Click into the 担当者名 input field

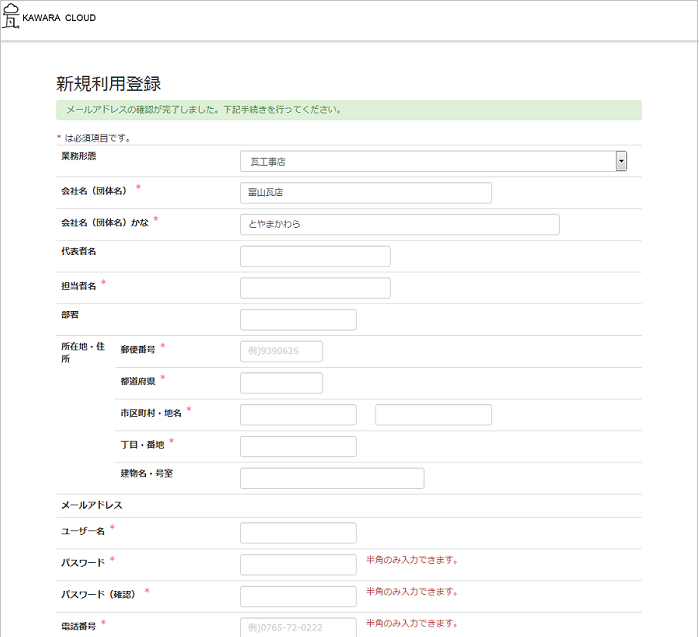(x=315, y=288)
